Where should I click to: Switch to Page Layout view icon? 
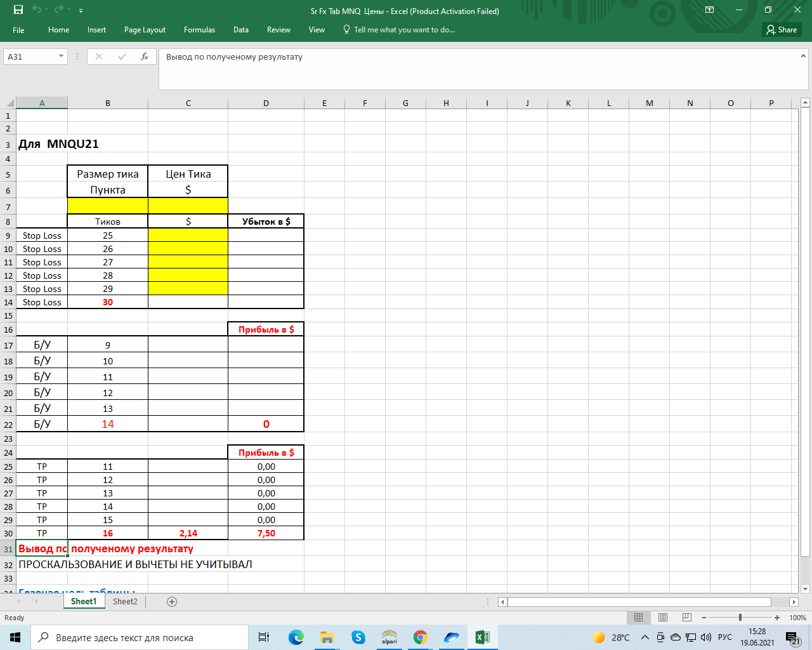tap(662, 618)
